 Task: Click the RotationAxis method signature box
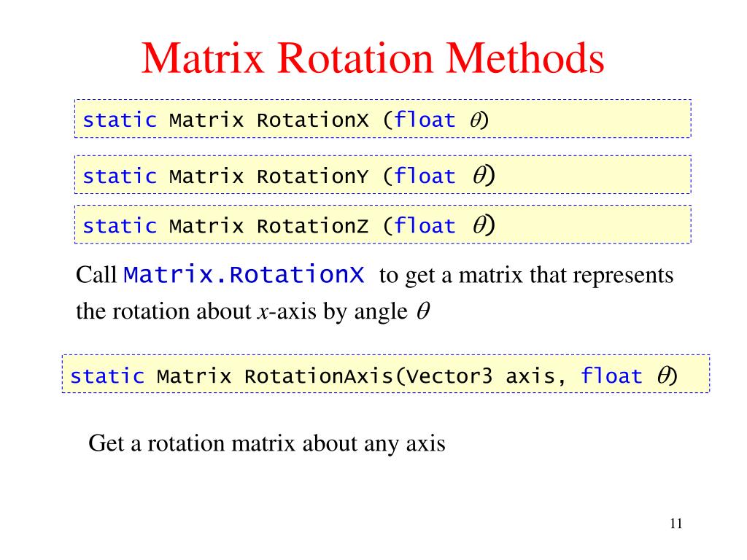tap(386, 374)
